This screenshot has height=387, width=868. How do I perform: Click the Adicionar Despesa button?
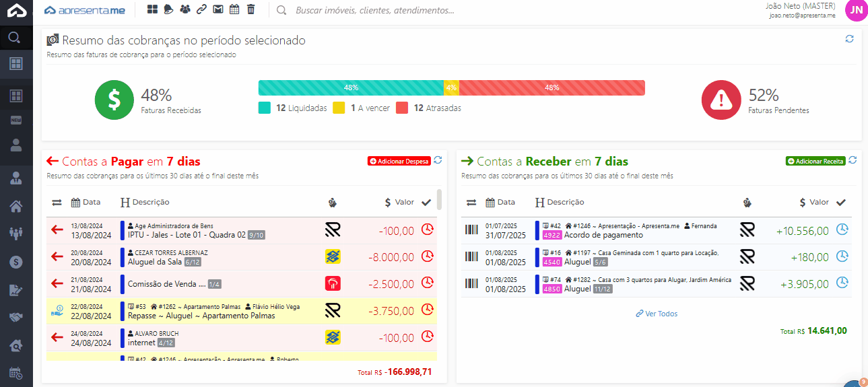click(399, 162)
